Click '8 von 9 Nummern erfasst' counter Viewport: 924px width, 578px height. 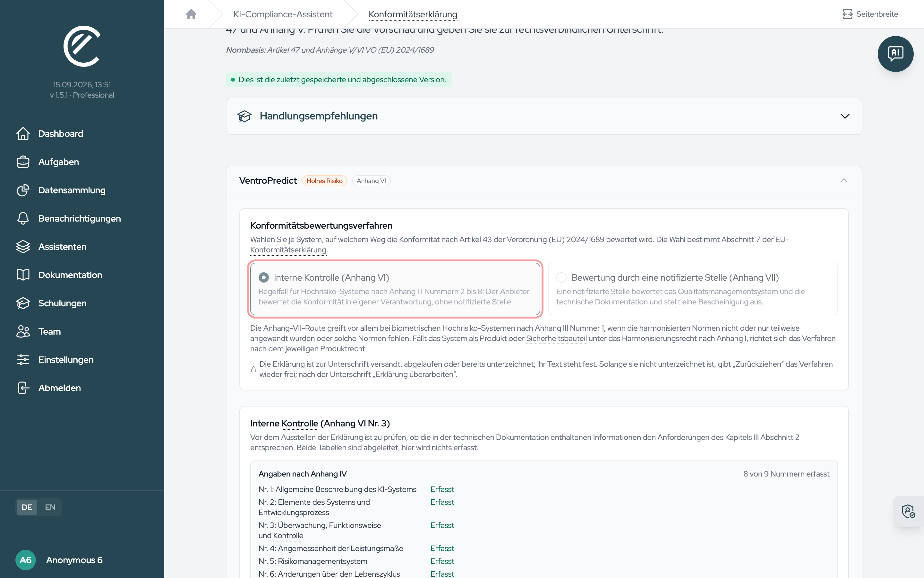[x=786, y=474]
